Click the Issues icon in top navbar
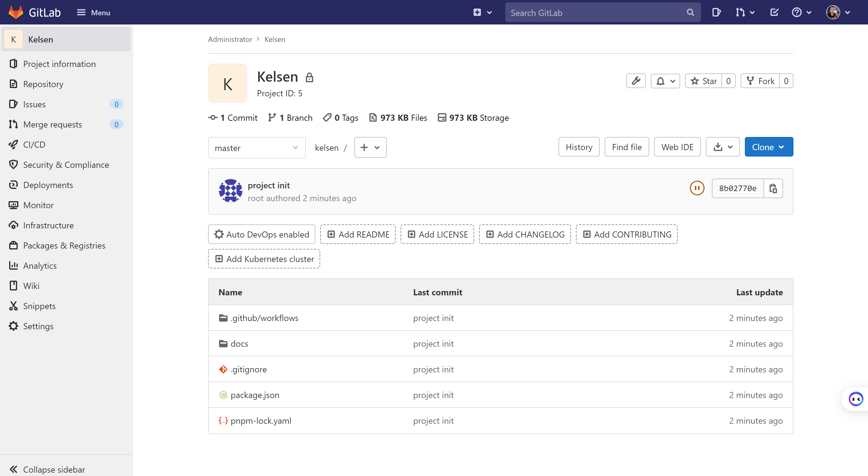 (716, 13)
